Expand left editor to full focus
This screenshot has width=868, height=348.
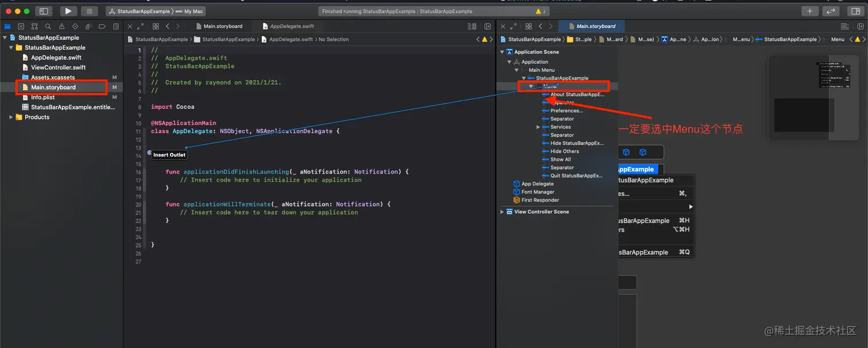(x=140, y=26)
